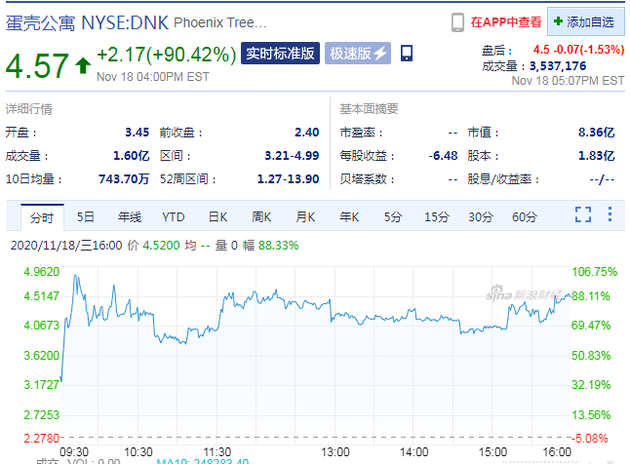This screenshot has width=630, height=464.
Task: Click the 52-week range 1.27-13.90
Action: (x=288, y=179)
